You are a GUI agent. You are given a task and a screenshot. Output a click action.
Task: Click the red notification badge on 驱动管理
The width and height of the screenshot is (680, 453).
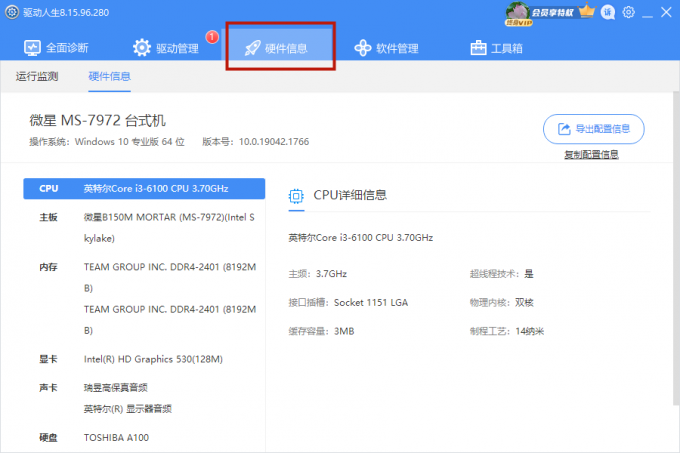coord(212,37)
